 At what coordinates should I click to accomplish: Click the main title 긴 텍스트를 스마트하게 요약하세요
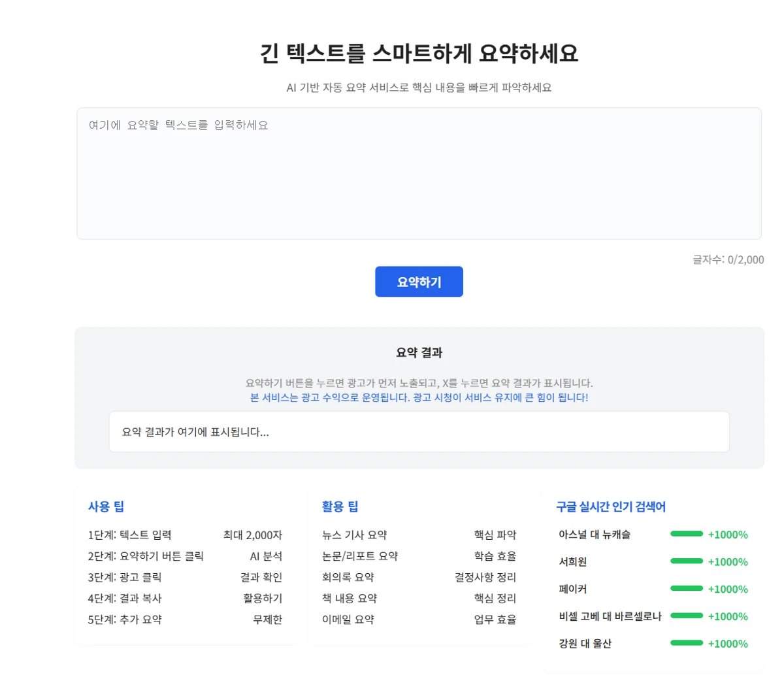click(419, 53)
